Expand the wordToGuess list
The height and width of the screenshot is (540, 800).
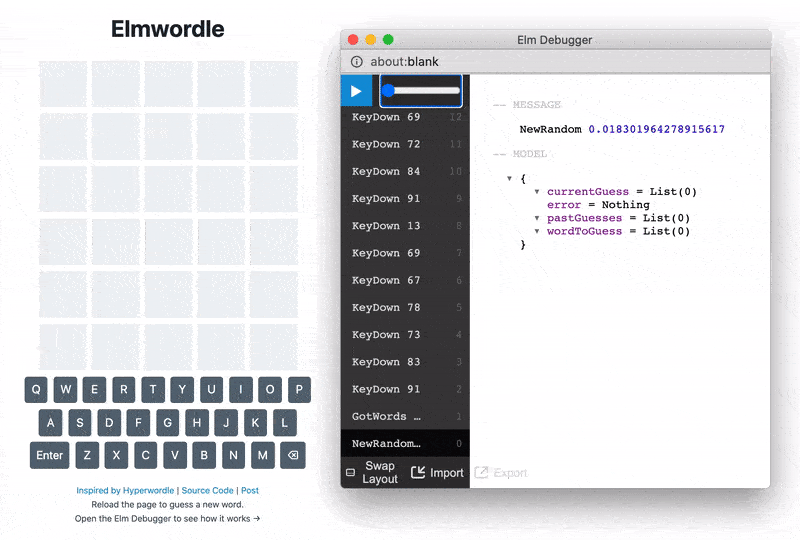click(537, 231)
